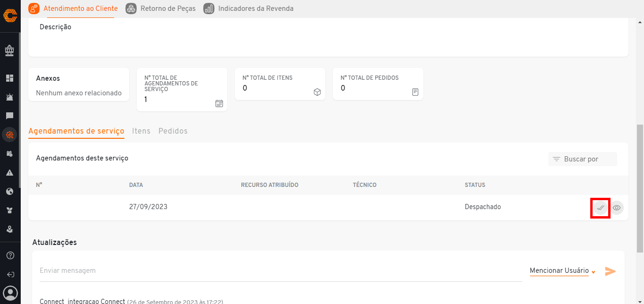The height and width of the screenshot is (304, 644).
Task: Click the calendar icon in agendamentos card
Action: pos(219,103)
